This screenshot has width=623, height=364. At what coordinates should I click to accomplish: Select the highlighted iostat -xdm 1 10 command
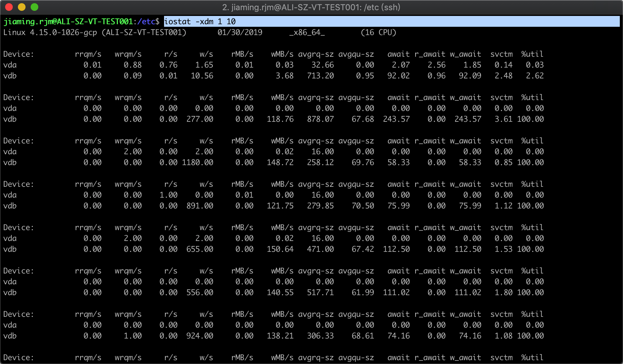tap(199, 22)
